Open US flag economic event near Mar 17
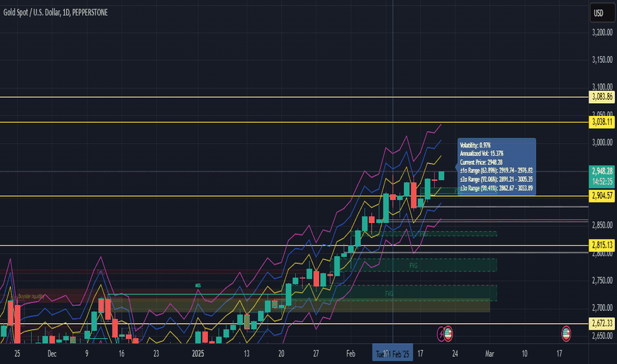This screenshot has height=364, width=617. pos(566,334)
